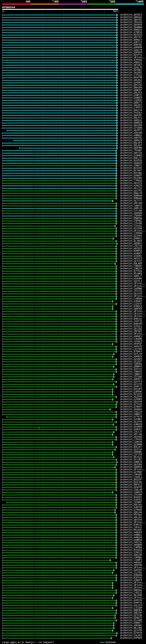This screenshot has height=644, width=146.
Task: Open hit UniRef100_B4G1T4
Action: [x=131, y=110]
